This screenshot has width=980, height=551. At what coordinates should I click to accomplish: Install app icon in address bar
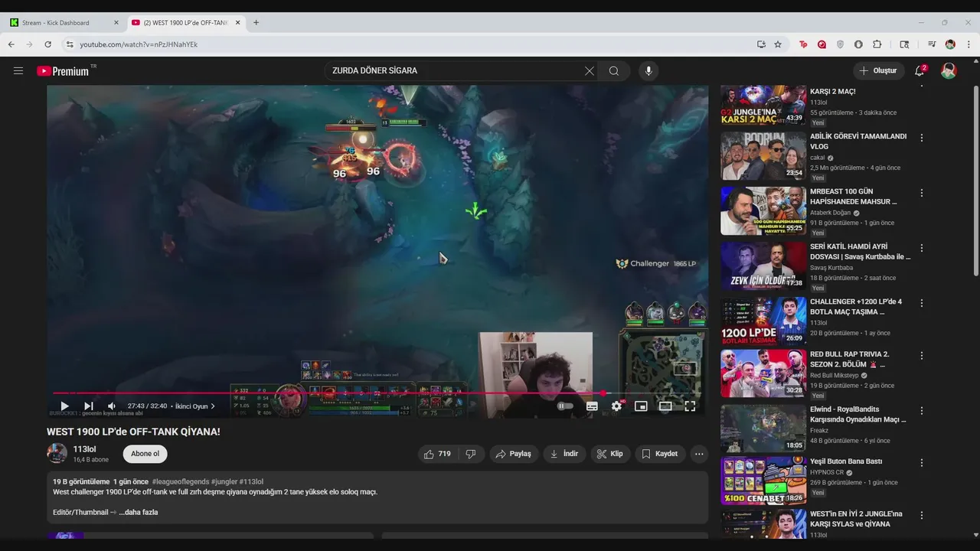(x=761, y=44)
